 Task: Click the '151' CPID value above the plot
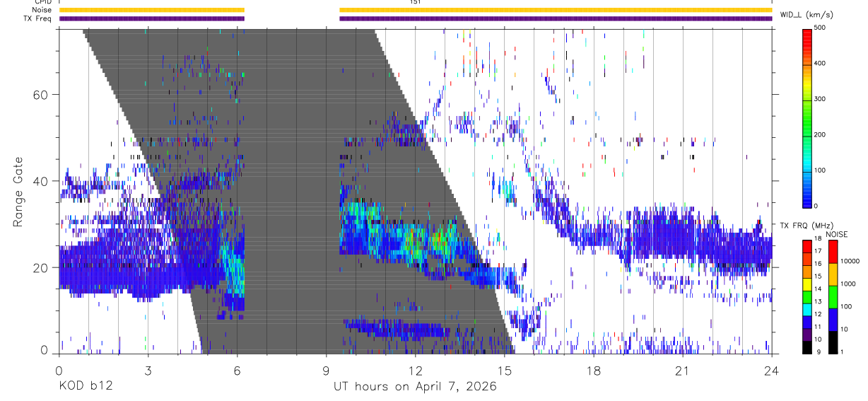click(x=415, y=2)
